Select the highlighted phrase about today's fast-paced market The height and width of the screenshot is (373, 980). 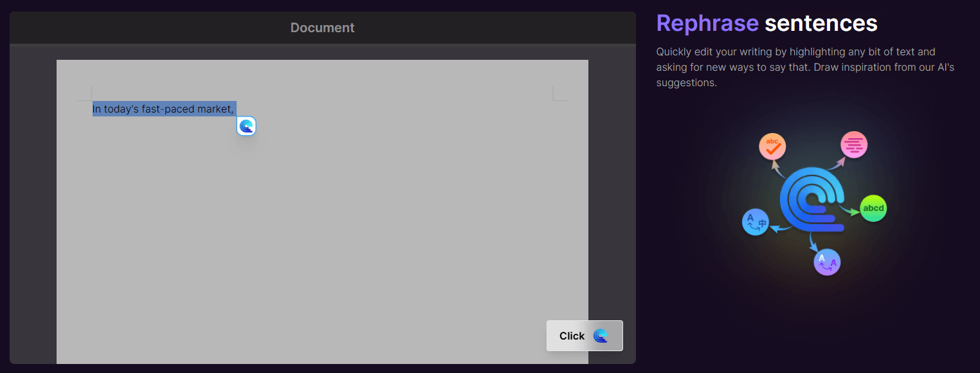[x=162, y=109]
